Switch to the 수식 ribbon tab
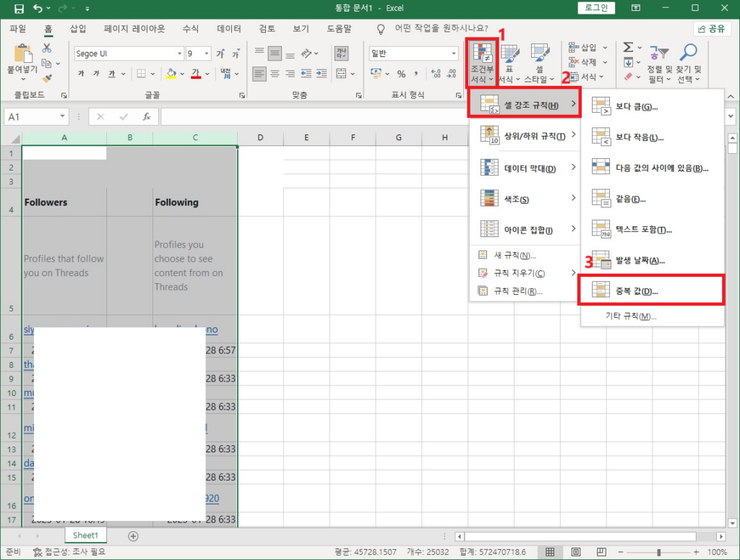740x560 pixels. (191, 29)
